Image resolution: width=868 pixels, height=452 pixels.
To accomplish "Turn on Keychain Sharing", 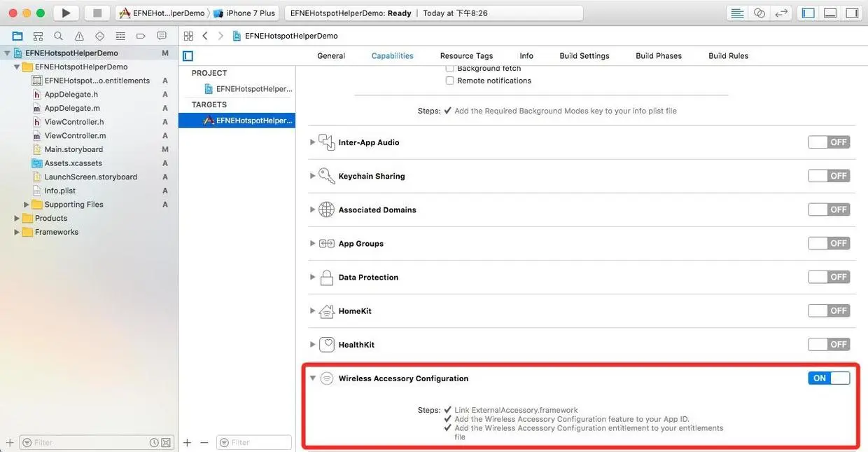I will [829, 176].
